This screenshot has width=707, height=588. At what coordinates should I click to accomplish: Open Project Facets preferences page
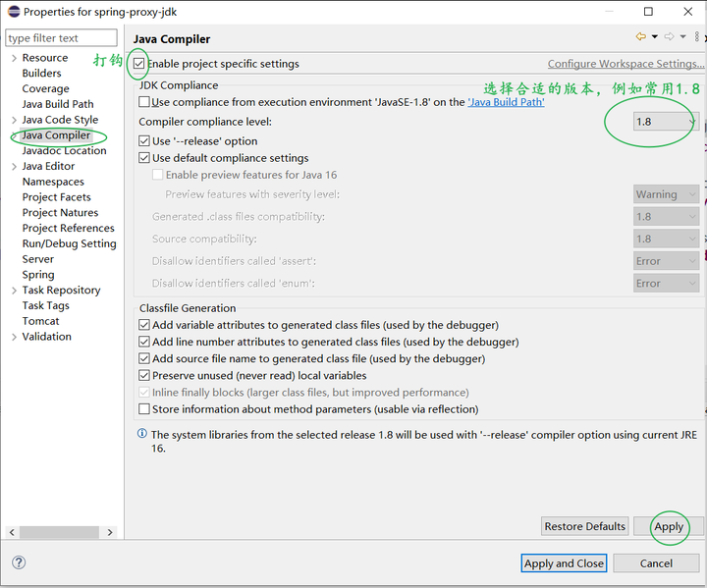[x=56, y=197]
